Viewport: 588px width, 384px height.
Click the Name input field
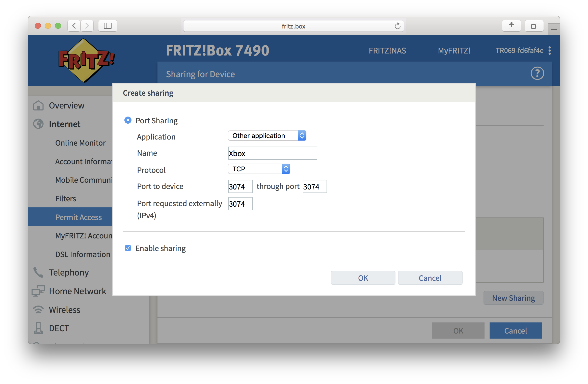click(270, 153)
